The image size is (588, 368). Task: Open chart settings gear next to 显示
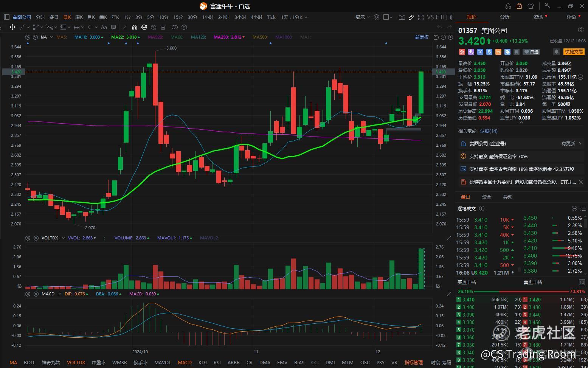coord(376,17)
